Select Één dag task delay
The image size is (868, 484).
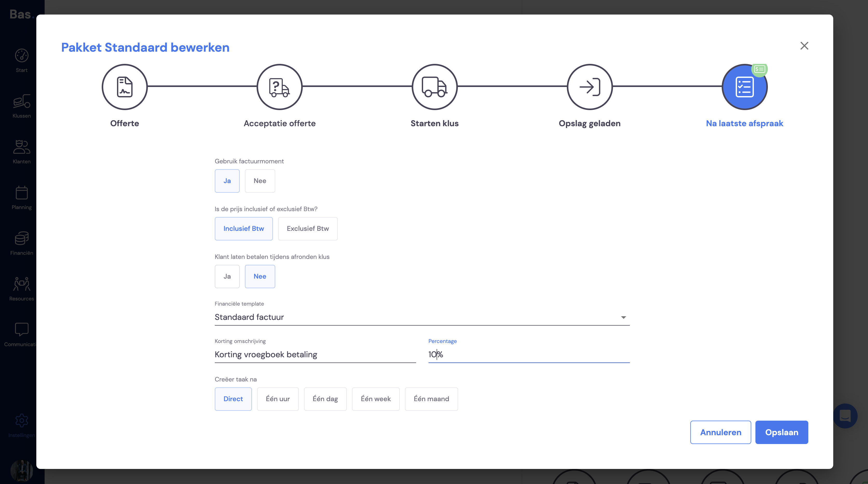pyautogui.click(x=325, y=399)
